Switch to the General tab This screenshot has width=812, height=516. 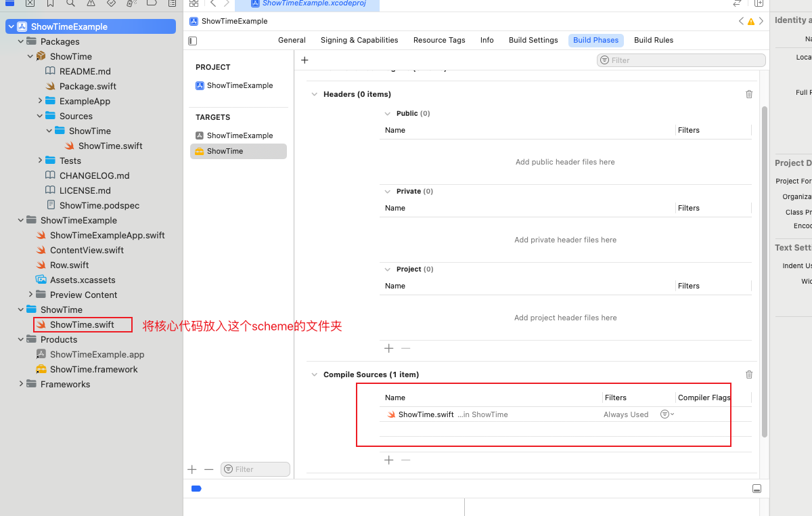[x=292, y=40]
